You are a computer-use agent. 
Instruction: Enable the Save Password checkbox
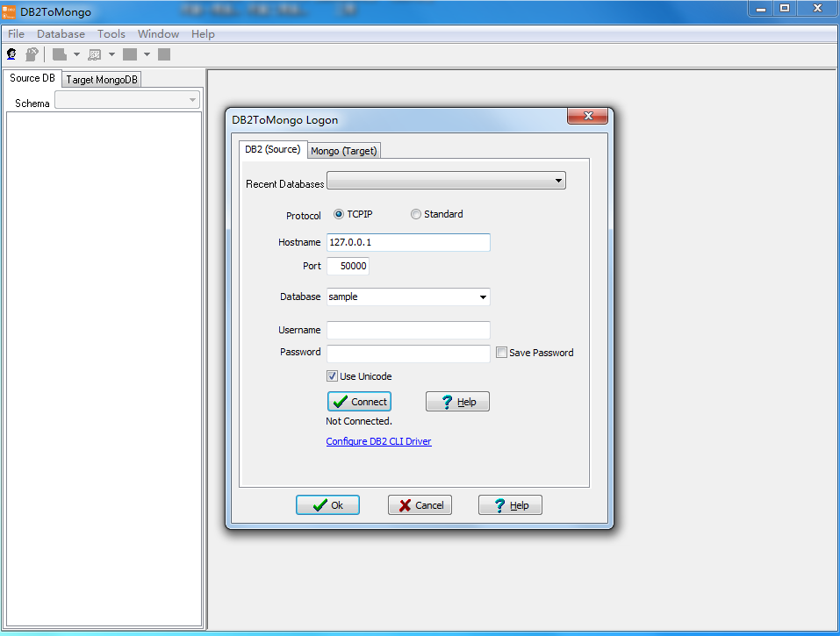point(501,353)
